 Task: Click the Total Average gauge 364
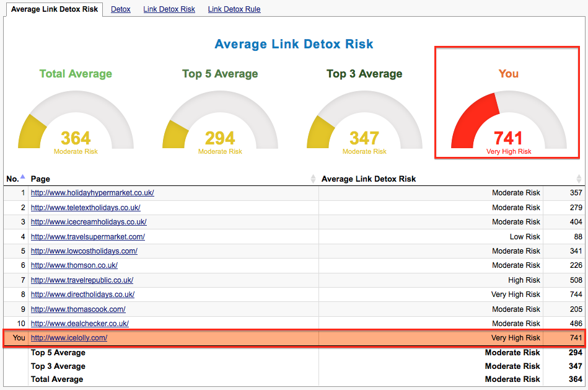[76, 121]
